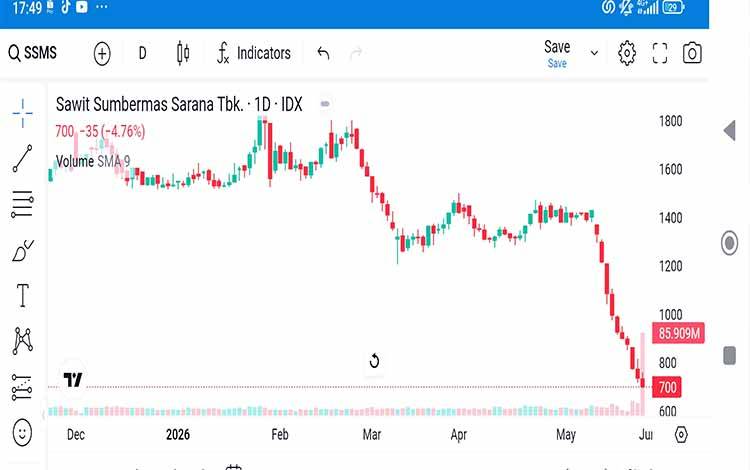The width and height of the screenshot is (750, 470).
Task: Toggle fullscreen mode
Action: point(660,53)
